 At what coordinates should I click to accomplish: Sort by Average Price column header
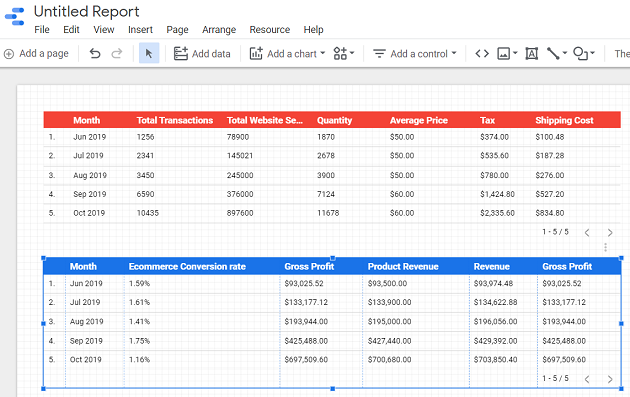pyautogui.click(x=419, y=120)
